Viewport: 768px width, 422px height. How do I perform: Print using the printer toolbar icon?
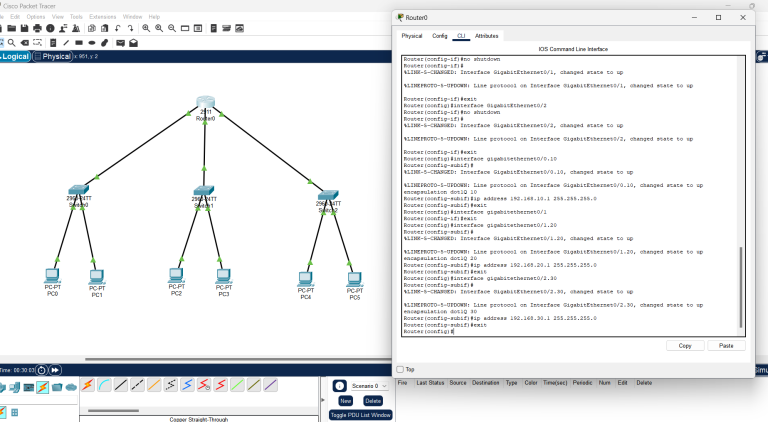(x=37, y=28)
